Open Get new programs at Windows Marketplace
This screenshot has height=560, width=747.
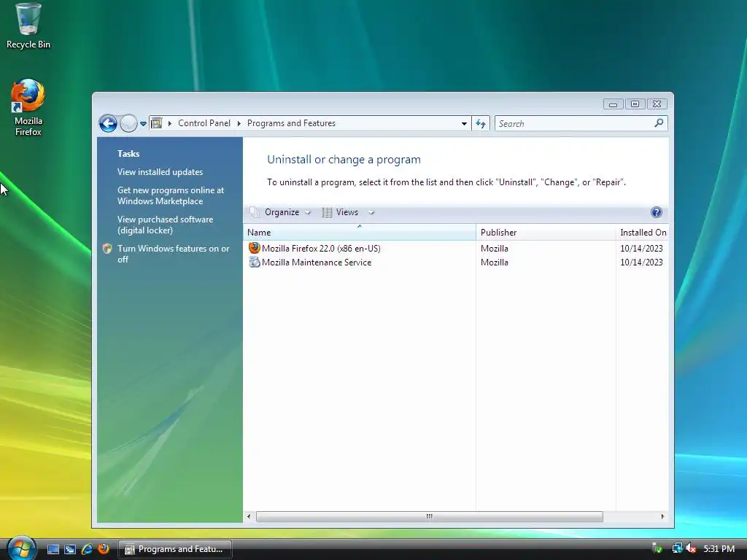coord(171,195)
